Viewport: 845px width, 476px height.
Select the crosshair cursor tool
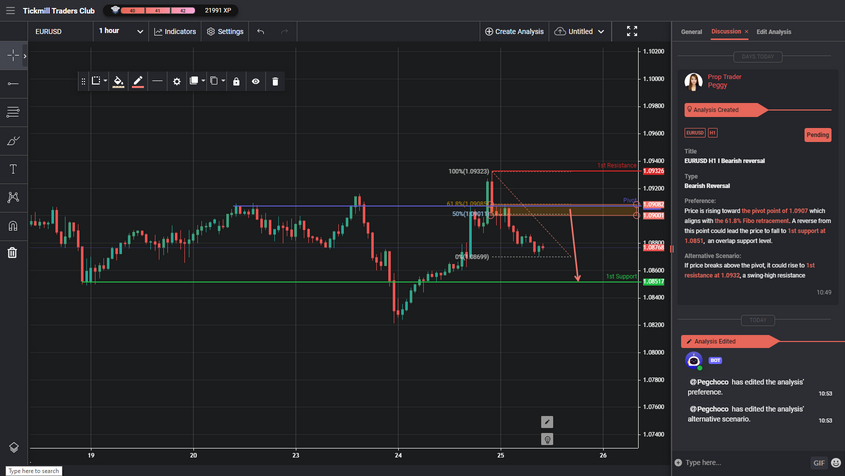13,55
